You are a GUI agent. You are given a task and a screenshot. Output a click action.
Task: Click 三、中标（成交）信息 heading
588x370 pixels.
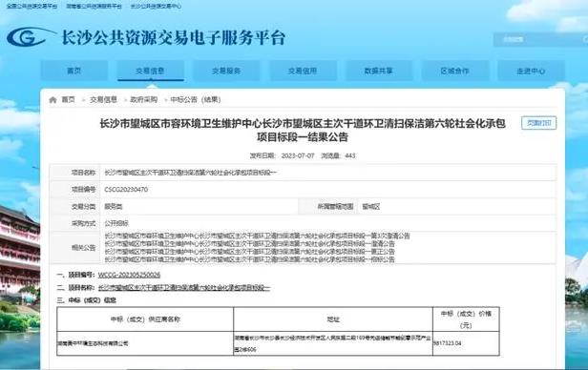86,300
